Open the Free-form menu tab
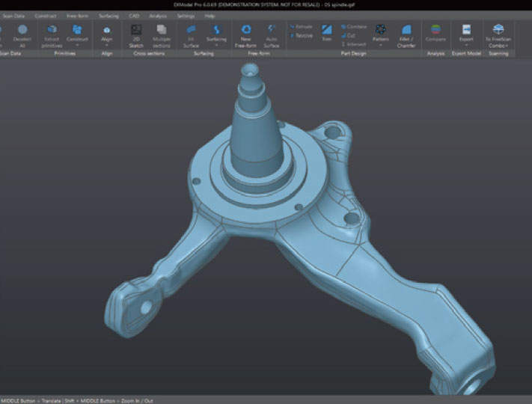Viewport: 532px width, 404px height. (x=77, y=15)
